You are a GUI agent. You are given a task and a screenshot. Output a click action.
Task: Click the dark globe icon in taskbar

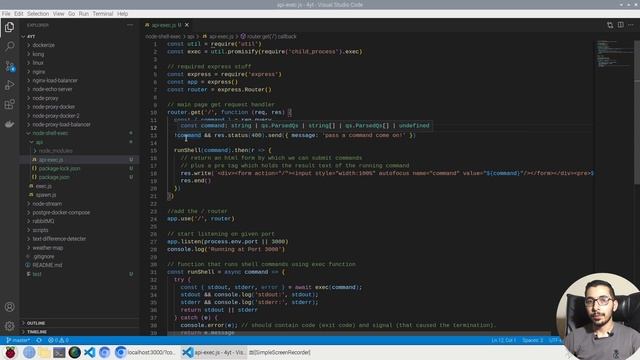75,352
